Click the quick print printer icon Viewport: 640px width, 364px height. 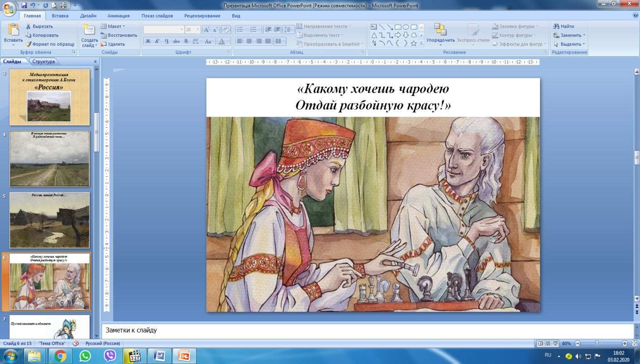coord(63,5)
